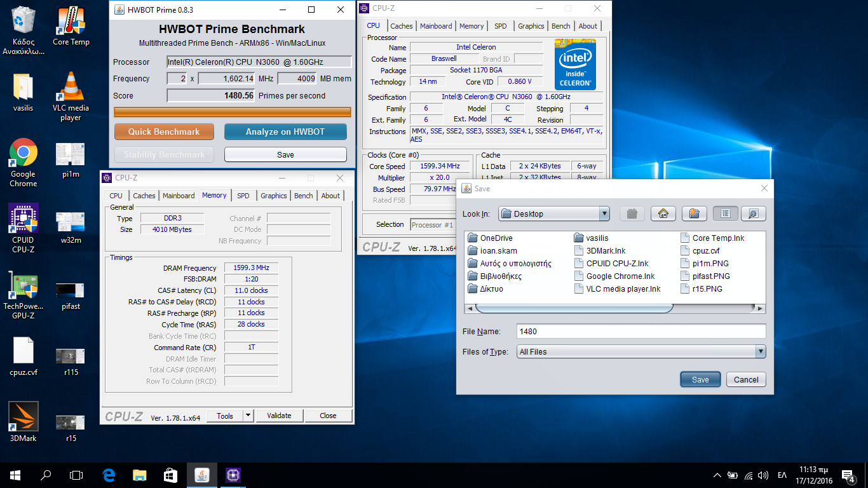The width and height of the screenshot is (868, 488).
Task: Click the Close button in CPU-Z Memory window
Action: [328, 416]
